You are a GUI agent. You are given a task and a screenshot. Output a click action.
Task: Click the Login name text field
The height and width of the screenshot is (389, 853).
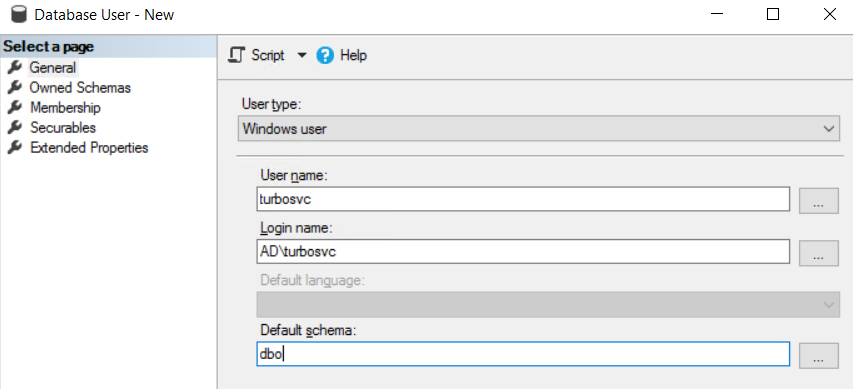(523, 251)
